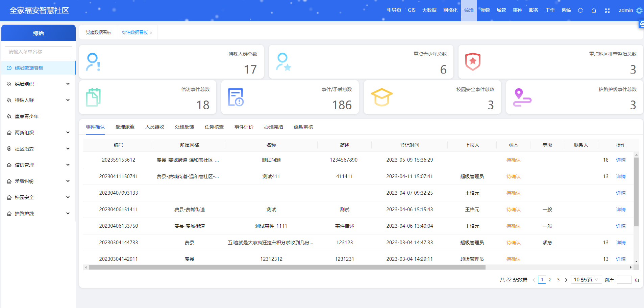Select the 事件确认 tab
The width and height of the screenshot is (644, 308).
pyautogui.click(x=95, y=127)
